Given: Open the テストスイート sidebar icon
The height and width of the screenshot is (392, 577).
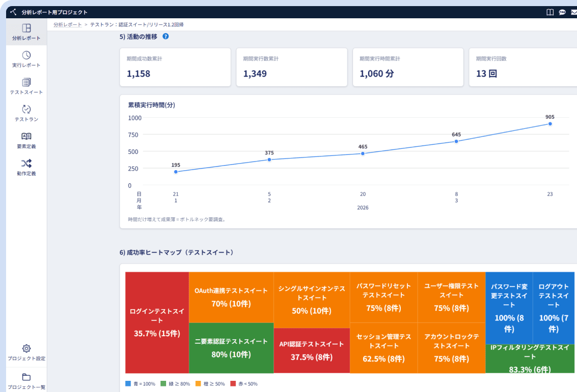Looking at the screenshot, I should point(26,82).
